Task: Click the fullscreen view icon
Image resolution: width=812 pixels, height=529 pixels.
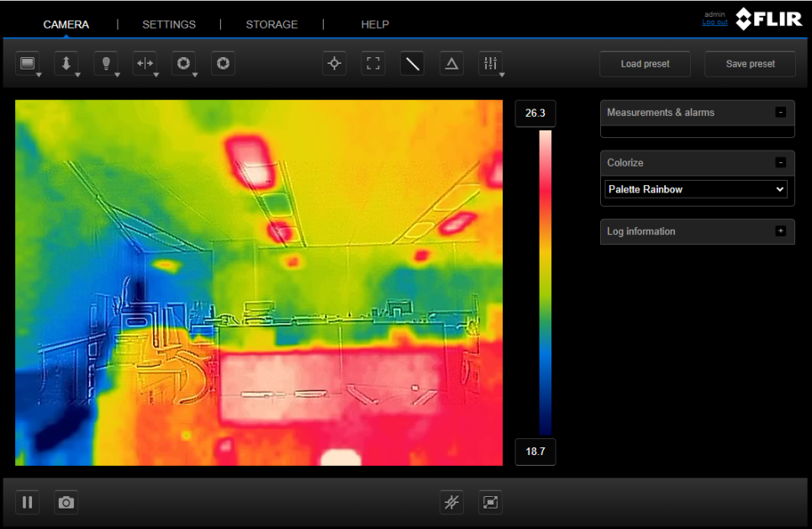Action: [491, 503]
